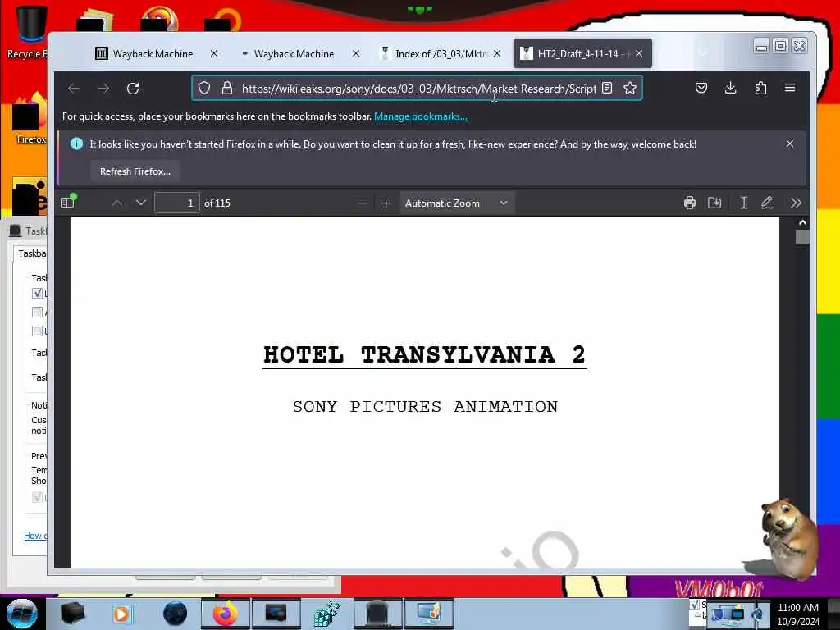Screen dimensions: 840x630
Task: Click the PDF page number field
Action: click(177, 203)
